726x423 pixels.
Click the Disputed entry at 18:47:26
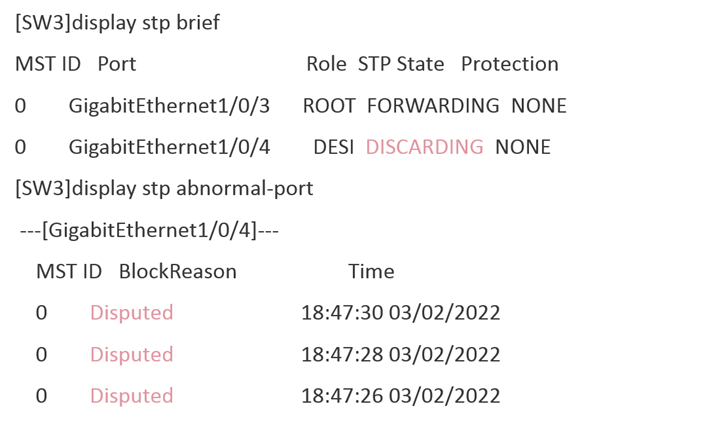131,396
